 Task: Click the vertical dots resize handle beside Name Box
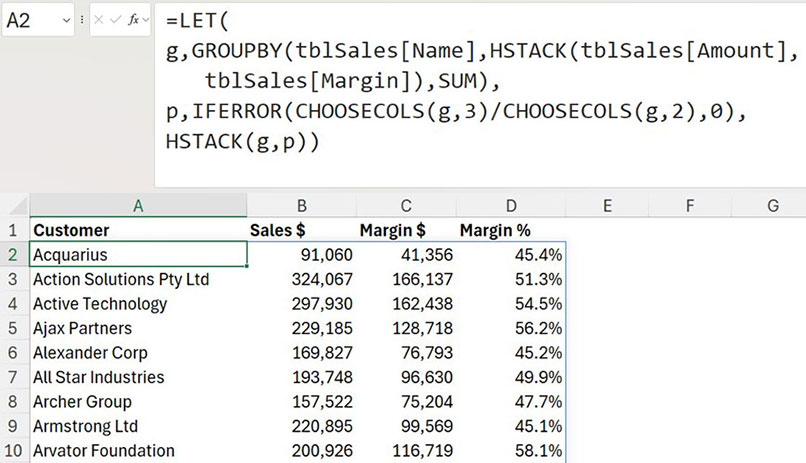pos(82,20)
